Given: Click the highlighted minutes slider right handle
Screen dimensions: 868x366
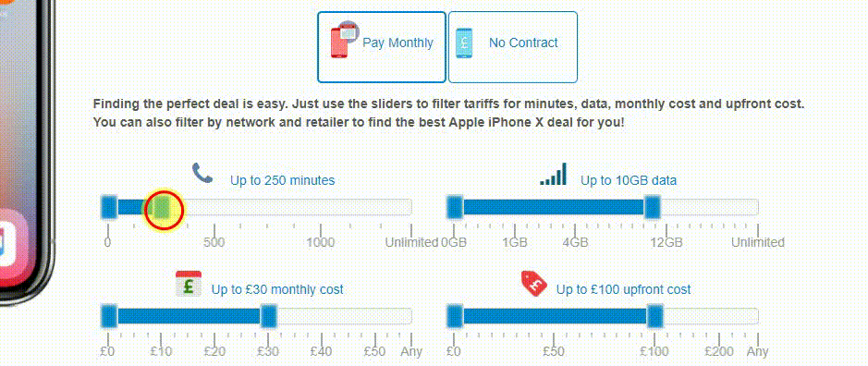Looking at the screenshot, I should coord(162,208).
